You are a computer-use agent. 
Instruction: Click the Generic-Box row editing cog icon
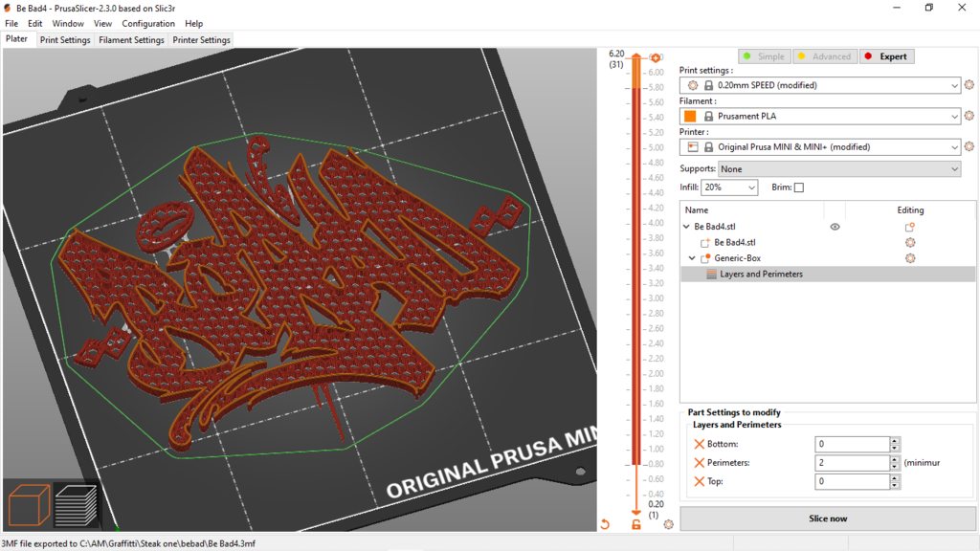pos(910,258)
